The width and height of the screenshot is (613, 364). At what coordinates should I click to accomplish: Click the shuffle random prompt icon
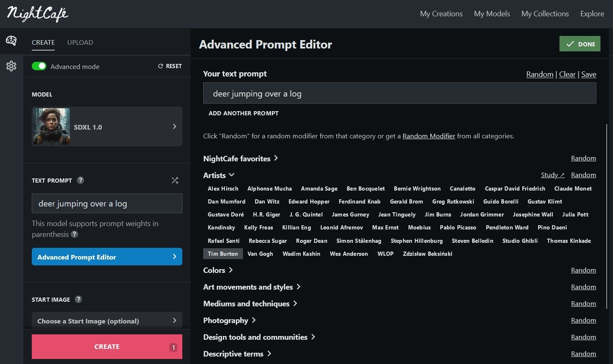[x=175, y=180]
